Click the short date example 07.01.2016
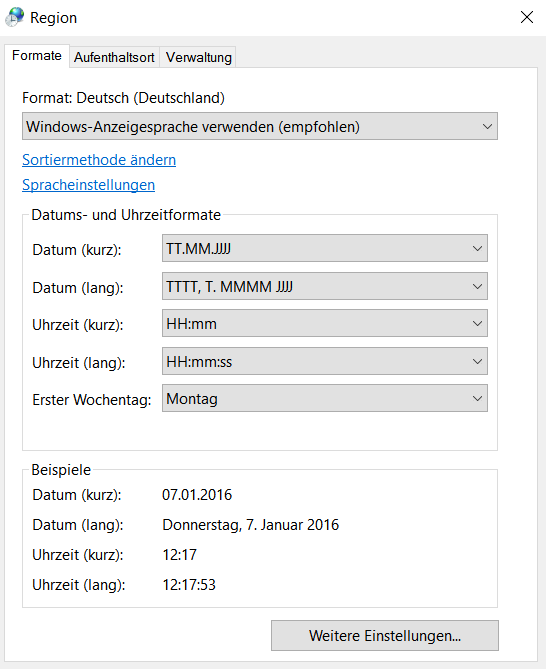This screenshot has height=669, width=546. coord(197,495)
